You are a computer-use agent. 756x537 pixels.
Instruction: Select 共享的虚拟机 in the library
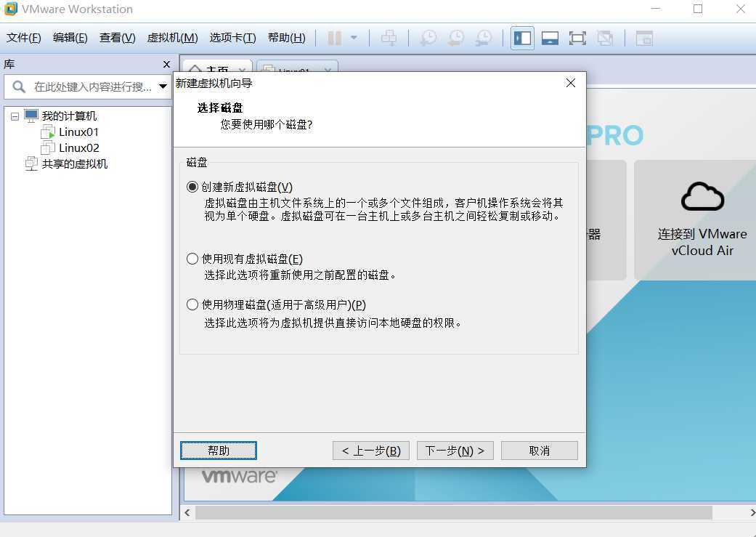point(74,164)
